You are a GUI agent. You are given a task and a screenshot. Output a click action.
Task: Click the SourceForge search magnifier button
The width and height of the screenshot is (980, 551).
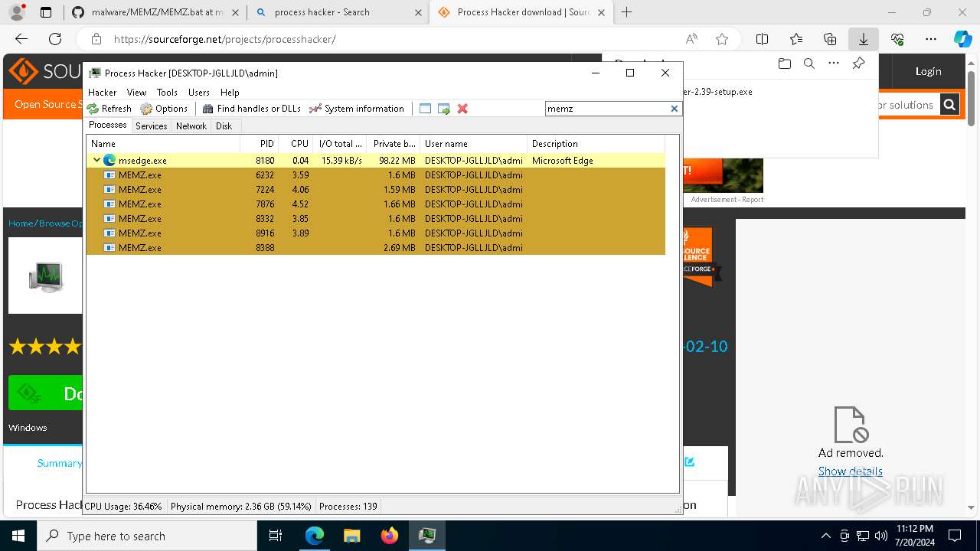949,105
